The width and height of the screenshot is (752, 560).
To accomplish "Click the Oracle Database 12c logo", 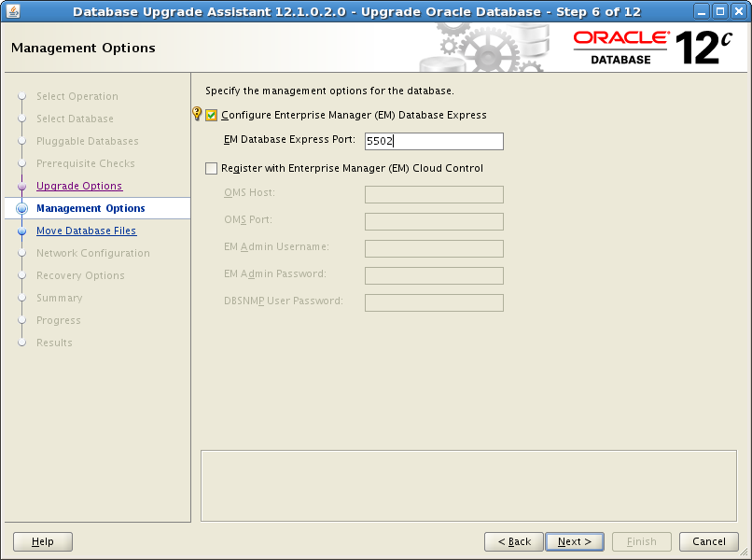I will pyautogui.click(x=653, y=48).
